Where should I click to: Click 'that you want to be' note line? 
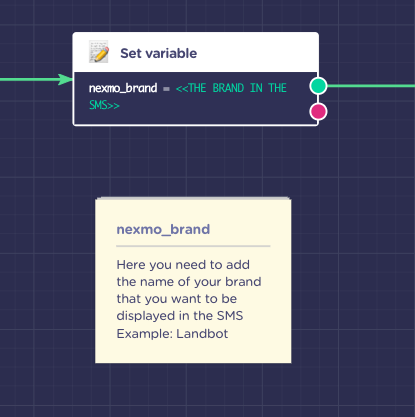tap(177, 299)
